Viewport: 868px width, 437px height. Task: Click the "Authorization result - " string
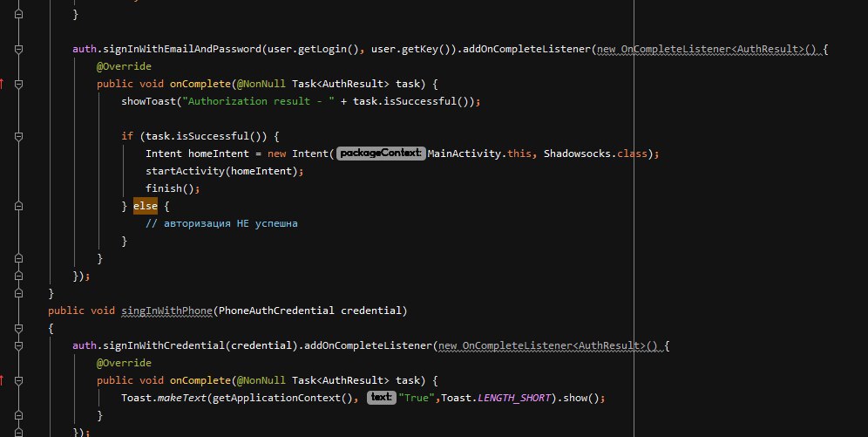pos(259,101)
